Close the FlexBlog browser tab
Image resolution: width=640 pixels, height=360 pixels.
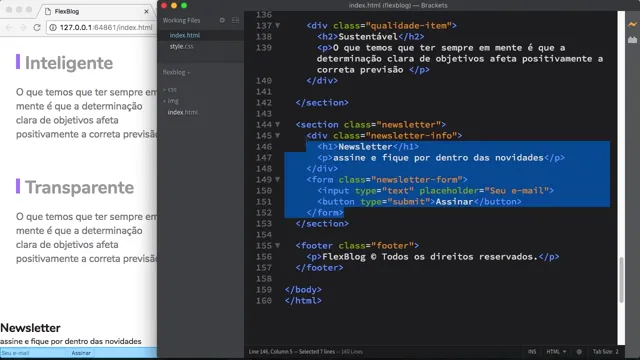click(146, 11)
